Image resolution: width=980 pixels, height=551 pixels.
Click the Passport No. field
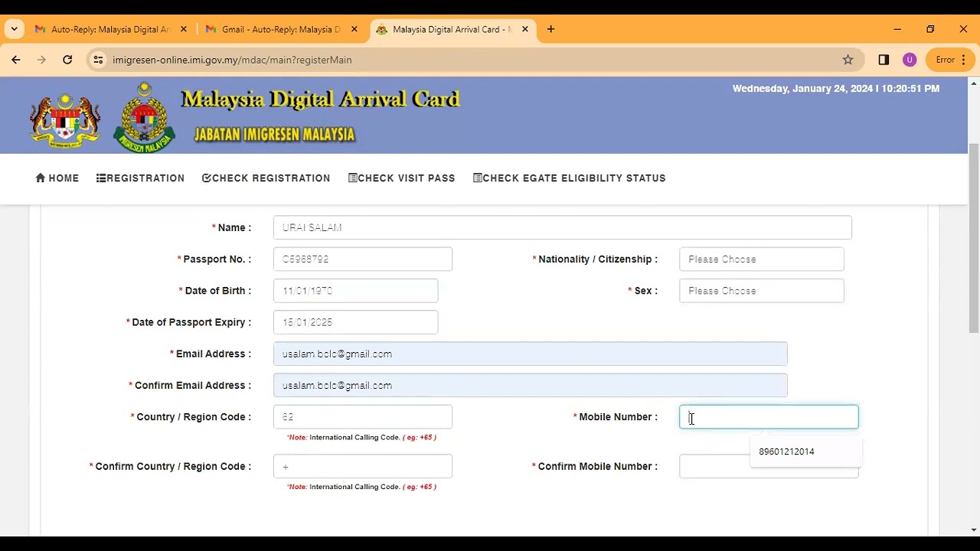point(362,259)
